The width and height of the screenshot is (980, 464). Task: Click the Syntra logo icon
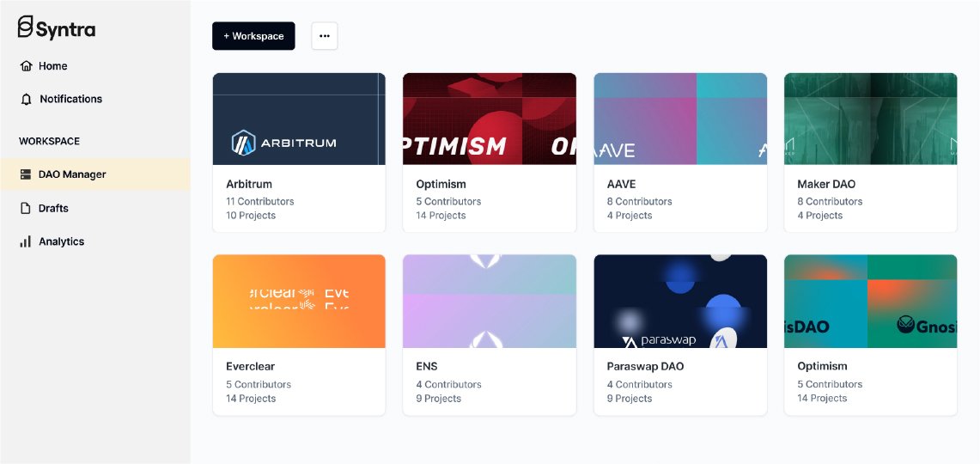click(25, 27)
